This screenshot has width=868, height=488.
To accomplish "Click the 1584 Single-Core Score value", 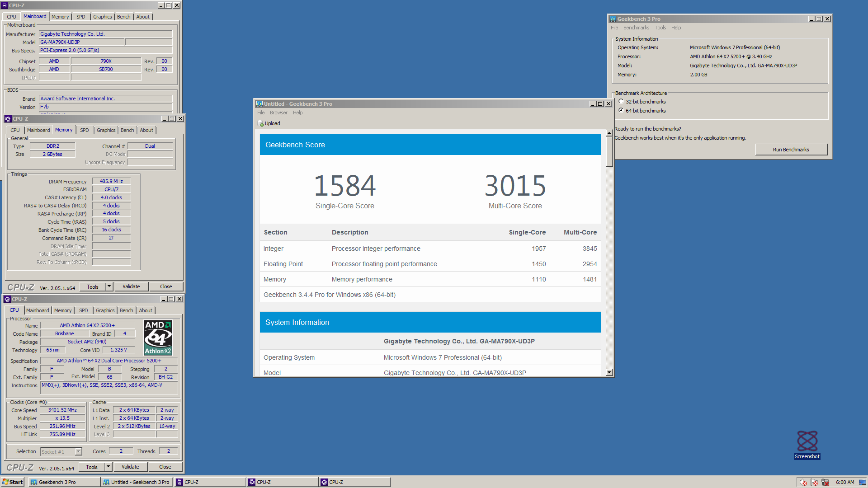I will tap(345, 186).
